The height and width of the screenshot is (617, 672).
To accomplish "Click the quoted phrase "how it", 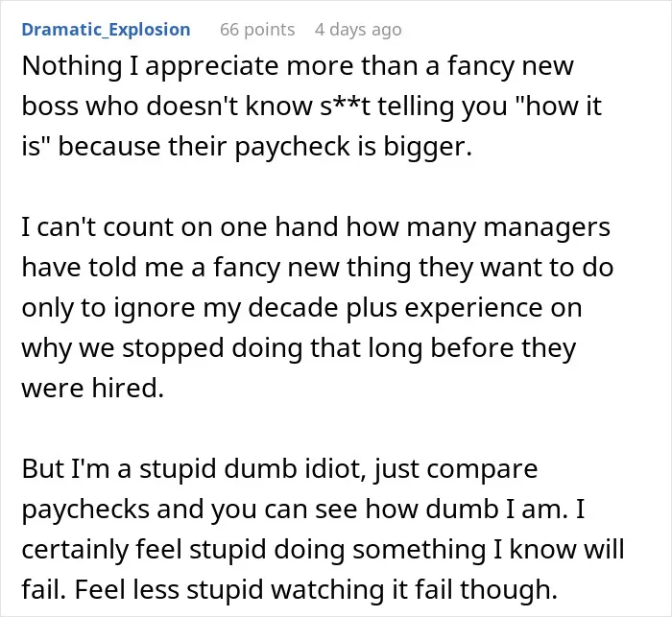I will point(559,107).
